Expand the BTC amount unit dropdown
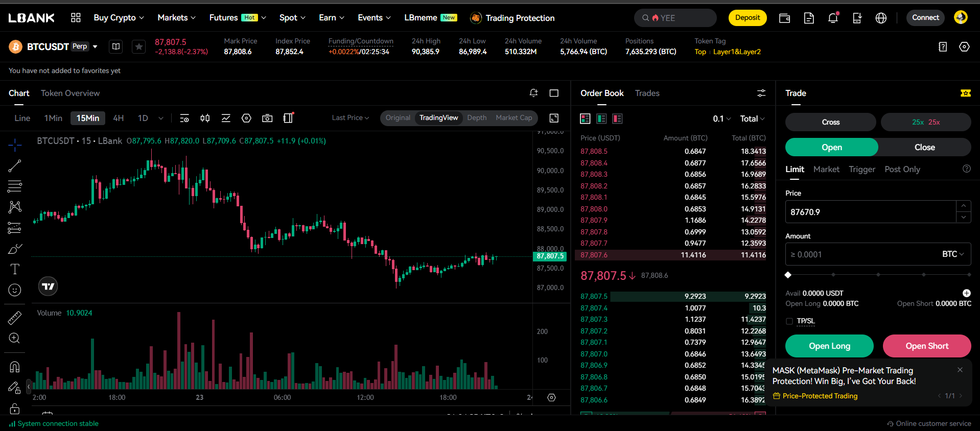The height and width of the screenshot is (431, 980). [952, 254]
